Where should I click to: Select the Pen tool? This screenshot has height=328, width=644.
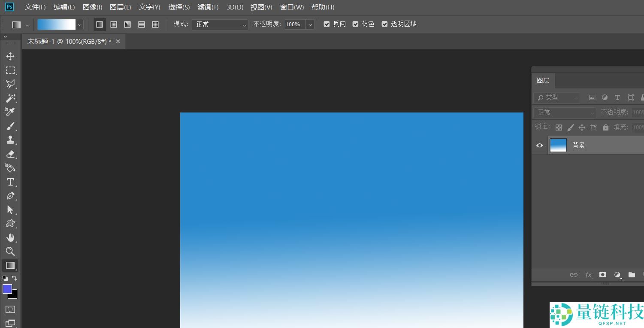pyautogui.click(x=10, y=196)
